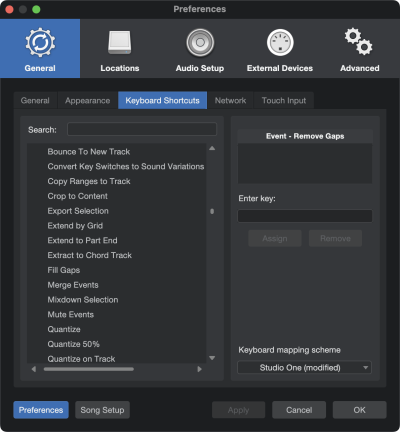The width and height of the screenshot is (400, 432).
Task: Switch to the Appearance tab
Action: pyautogui.click(x=88, y=100)
